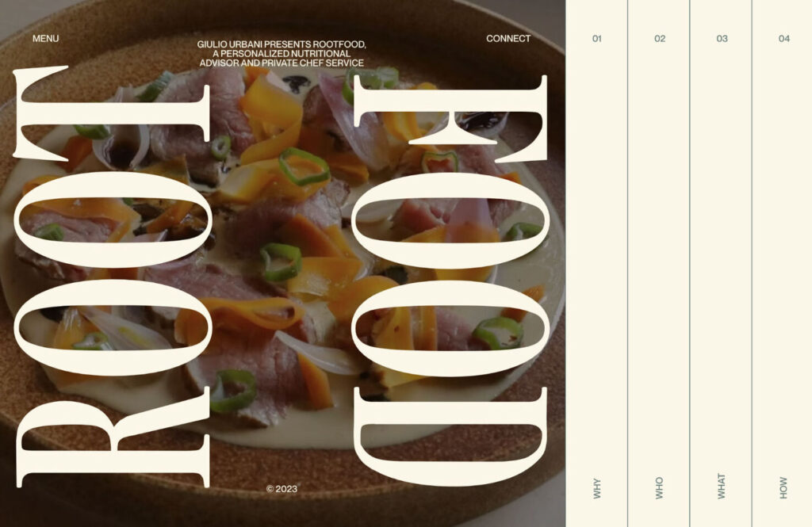Click the large letter T of ROOT
The height and width of the screenshot is (527, 812).
[112, 114]
